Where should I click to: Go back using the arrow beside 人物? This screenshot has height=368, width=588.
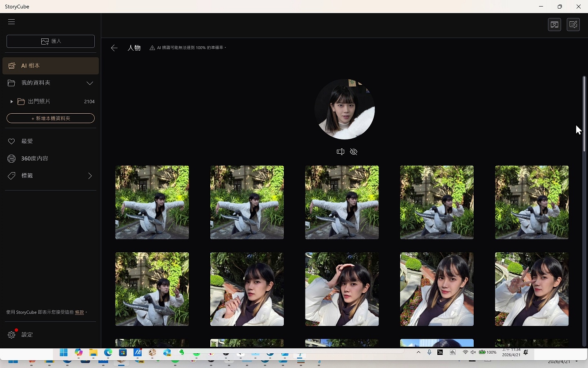(114, 48)
